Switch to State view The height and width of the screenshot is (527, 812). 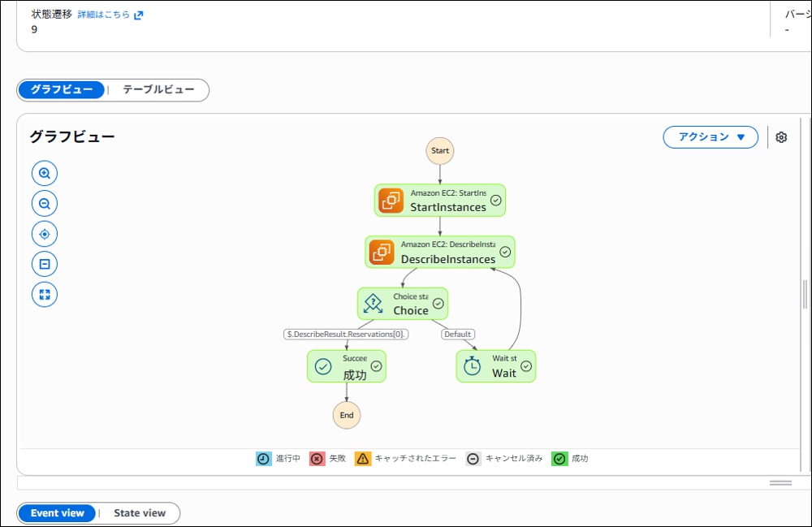tap(138, 513)
